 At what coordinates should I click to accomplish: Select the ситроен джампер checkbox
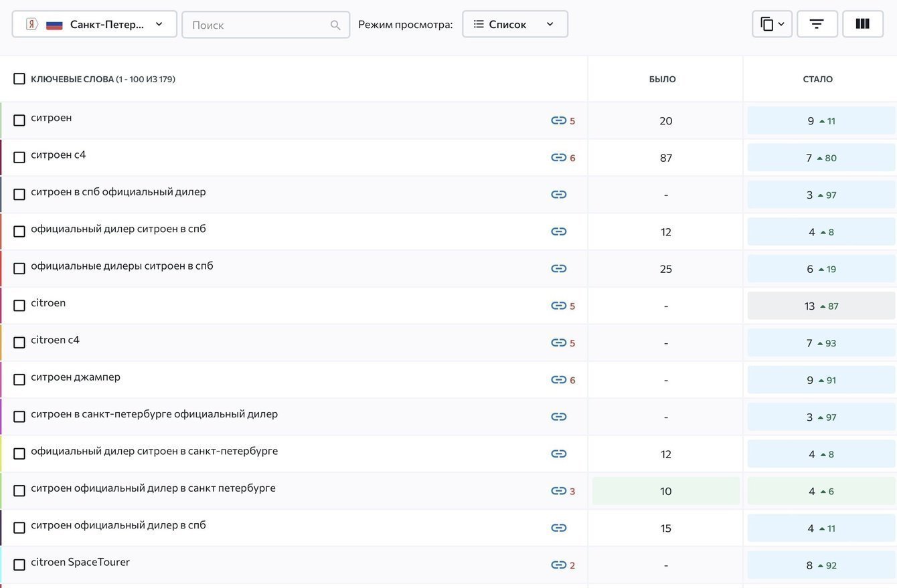click(19, 379)
